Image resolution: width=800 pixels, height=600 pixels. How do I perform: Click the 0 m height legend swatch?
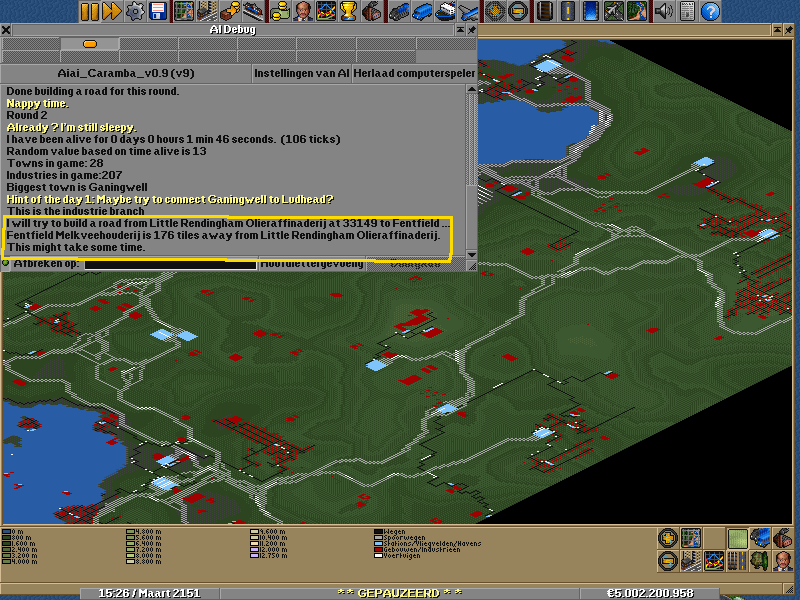[x=6, y=532]
